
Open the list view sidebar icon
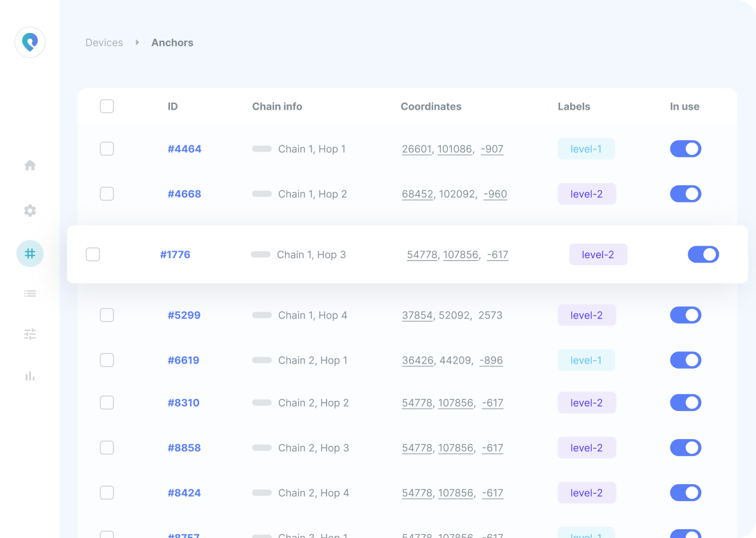(x=30, y=293)
